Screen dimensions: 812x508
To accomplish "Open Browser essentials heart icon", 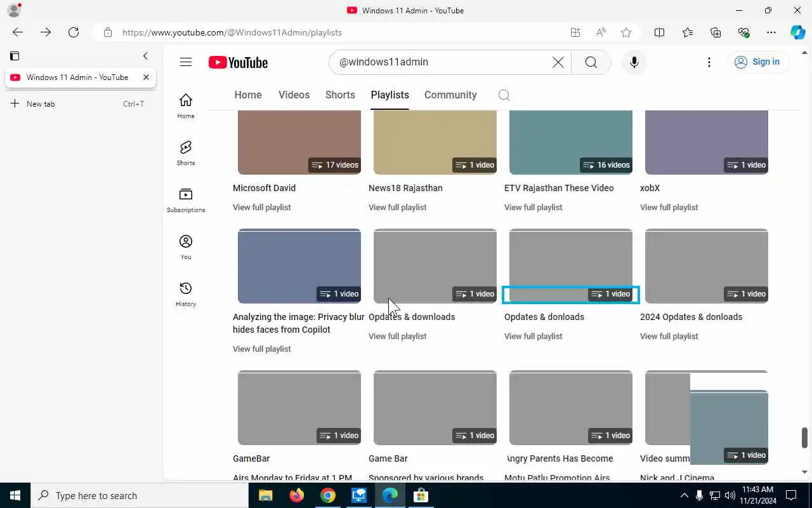I will pos(744,32).
